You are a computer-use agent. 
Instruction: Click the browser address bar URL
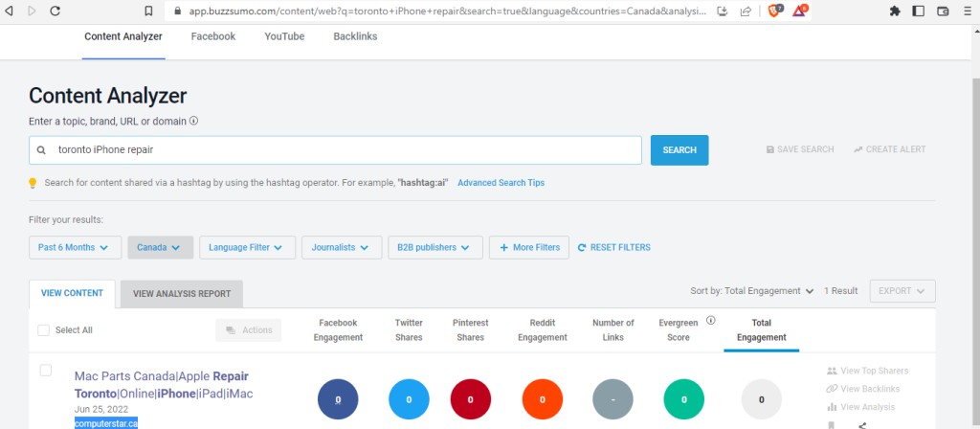[448, 11]
